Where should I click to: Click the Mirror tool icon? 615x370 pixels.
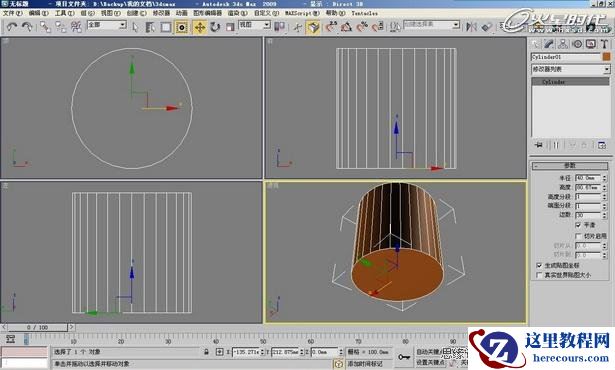point(471,27)
